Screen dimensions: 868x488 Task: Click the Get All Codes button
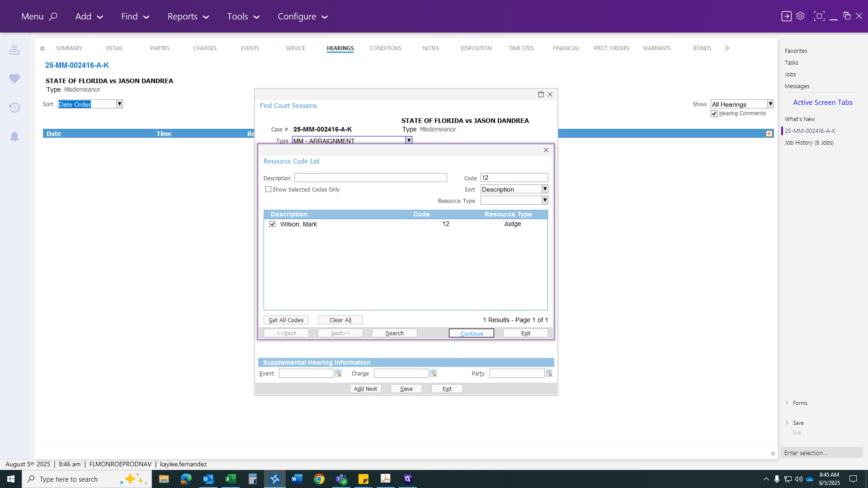pos(286,320)
